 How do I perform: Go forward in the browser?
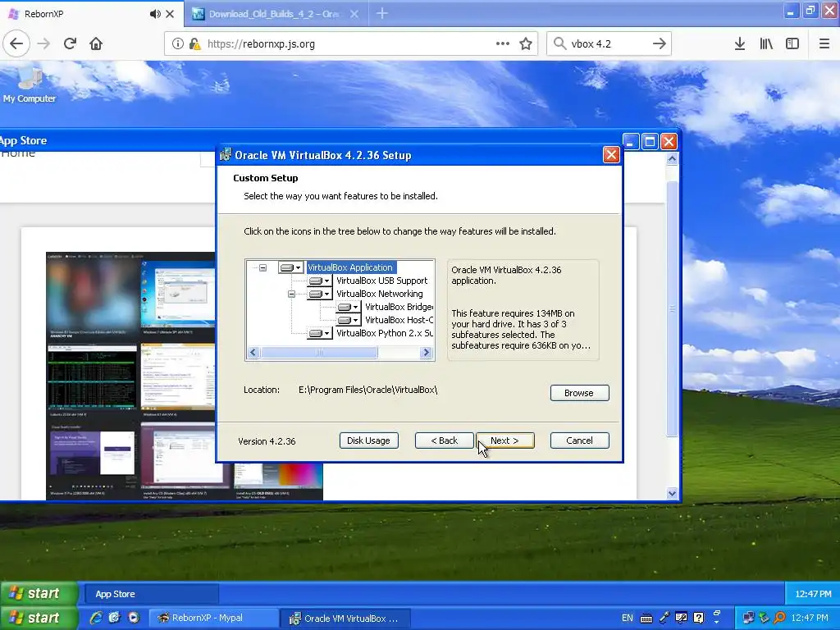click(x=43, y=44)
